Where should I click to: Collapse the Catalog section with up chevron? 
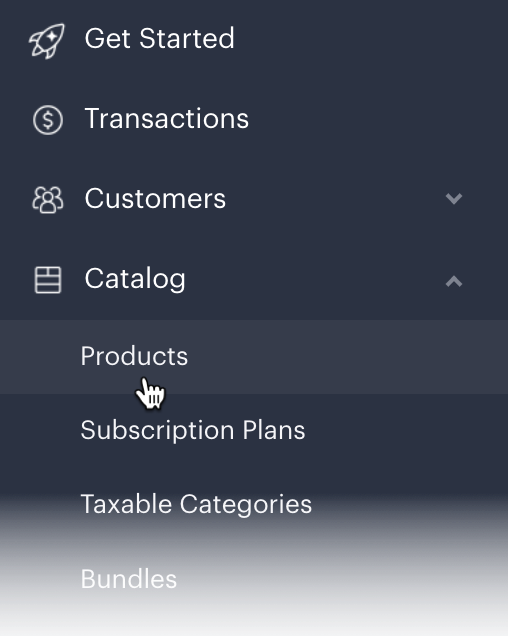click(x=454, y=281)
